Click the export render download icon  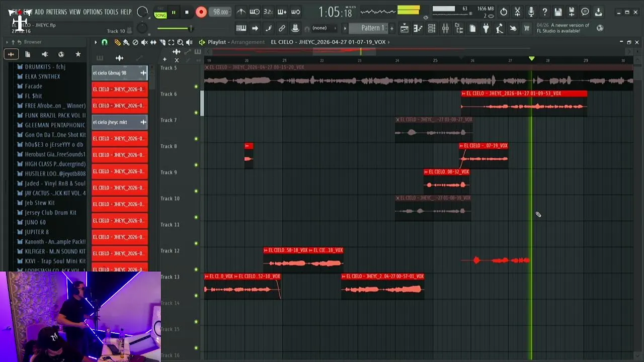(x=599, y=12)
